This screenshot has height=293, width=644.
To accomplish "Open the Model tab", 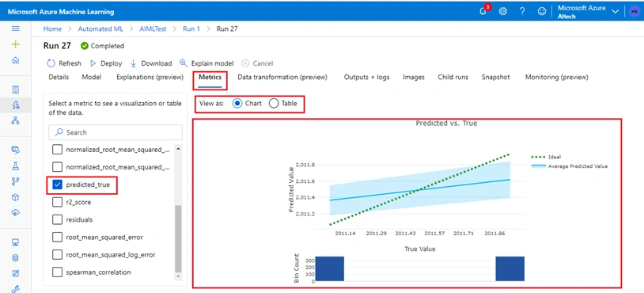I will pyautogui.click(x=92, y=77).
